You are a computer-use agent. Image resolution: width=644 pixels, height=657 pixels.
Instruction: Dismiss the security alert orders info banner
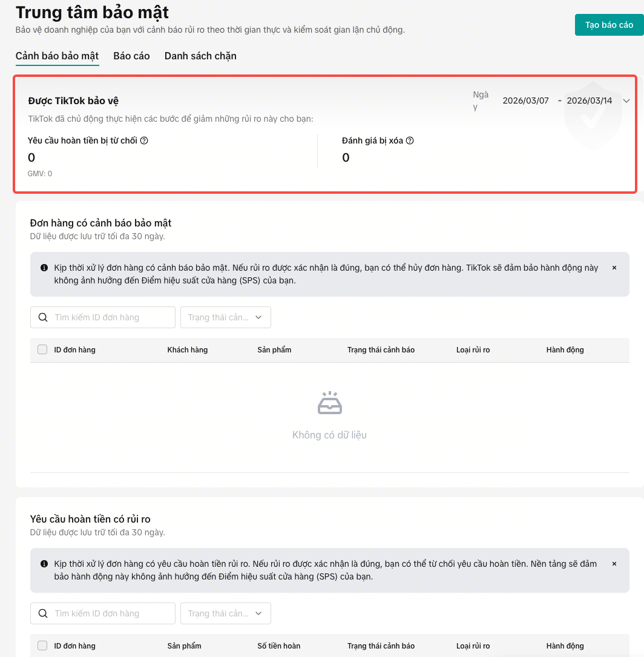pos(614,268)
